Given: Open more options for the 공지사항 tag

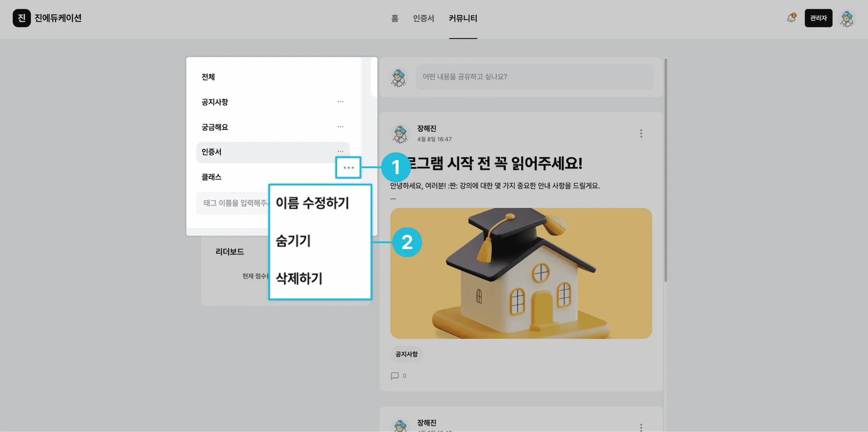Looking at the screenshot, I should [340, 102].
